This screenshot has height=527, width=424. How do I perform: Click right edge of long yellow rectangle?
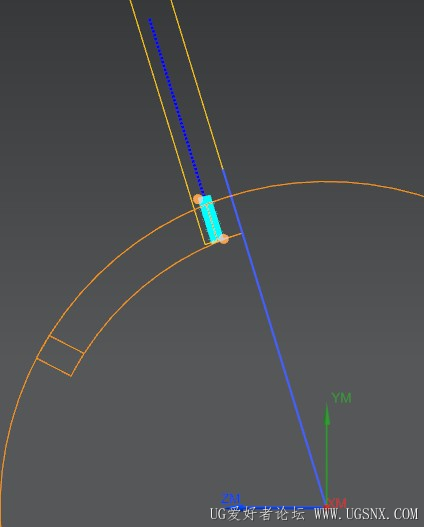[196, 84]
